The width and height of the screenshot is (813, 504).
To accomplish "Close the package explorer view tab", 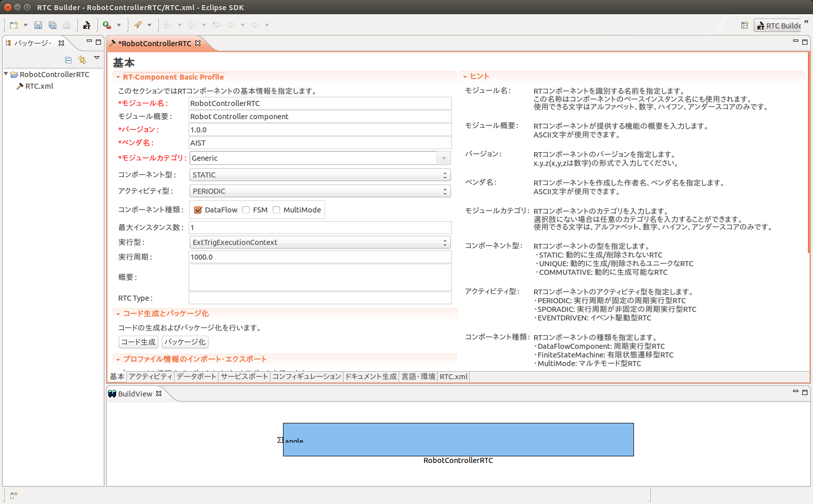I will (x=61, y=43).
